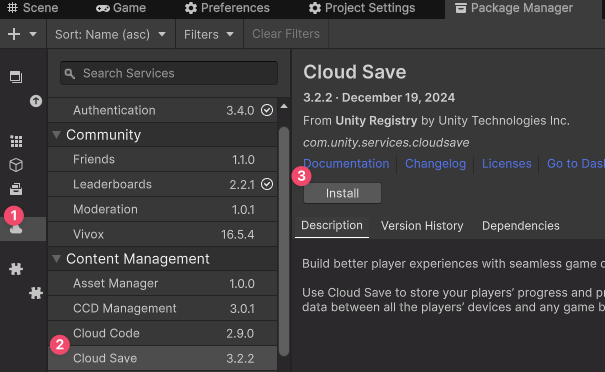This screenshot has width=605, height=372.
Task: Select the Services cloud sidebar icon
Action: 16,229
